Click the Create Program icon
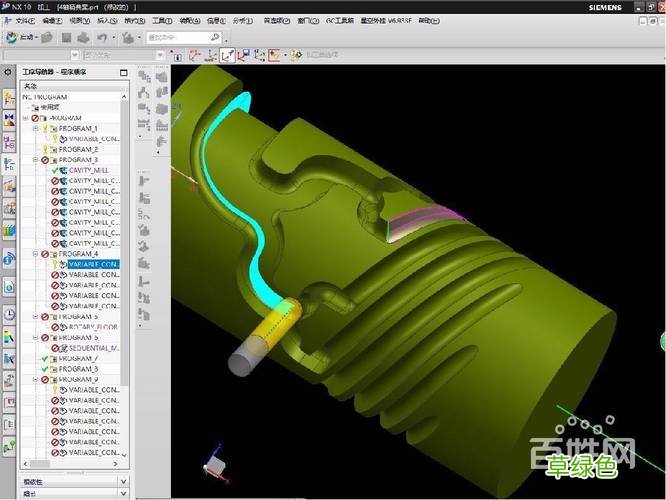666x500 pixels. pyautogui.click(x=161, y=77)
